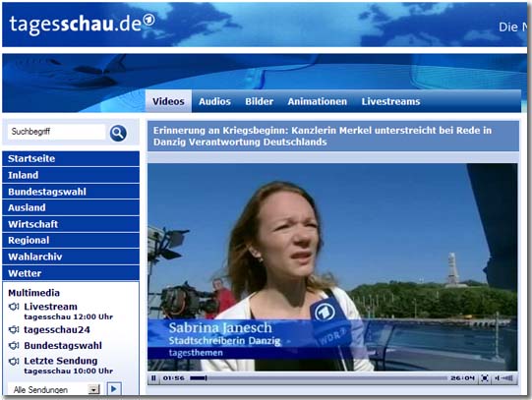Open the Bilder tab
Image resolution: width=532 pixels, height=400 pixels.
260,101
